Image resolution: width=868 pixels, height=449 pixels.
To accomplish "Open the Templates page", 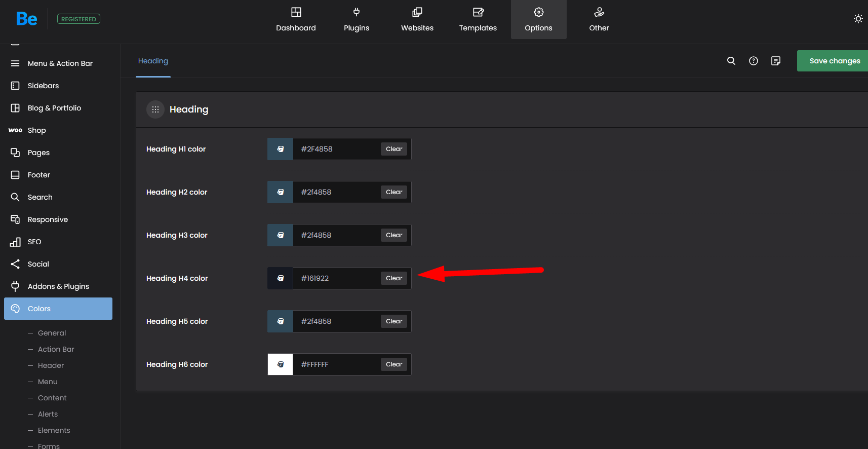I will (x=478, y=20).
